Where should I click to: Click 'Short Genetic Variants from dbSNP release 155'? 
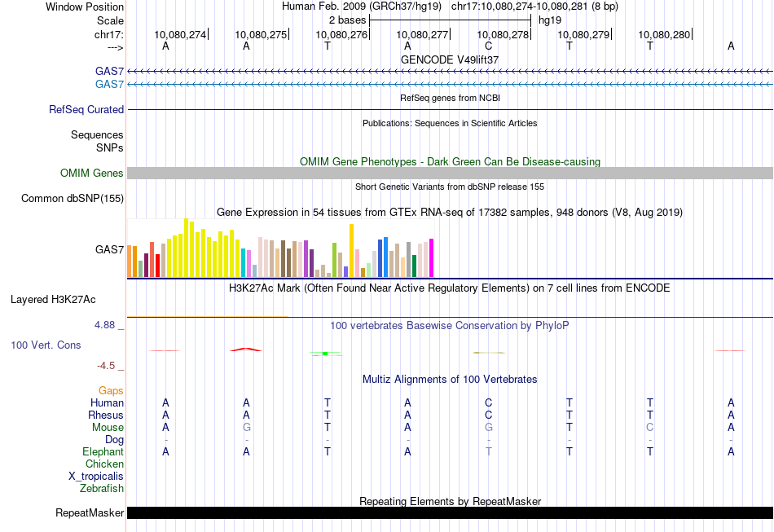point(450,187)
